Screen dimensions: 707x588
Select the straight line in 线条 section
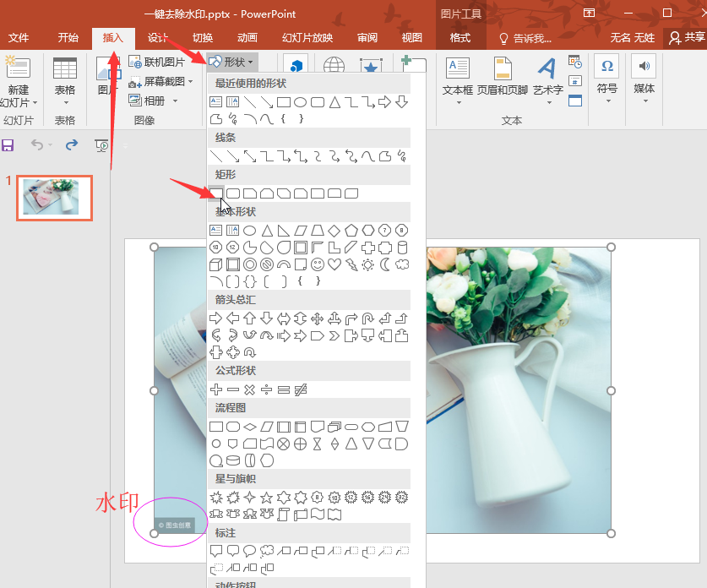216,156
